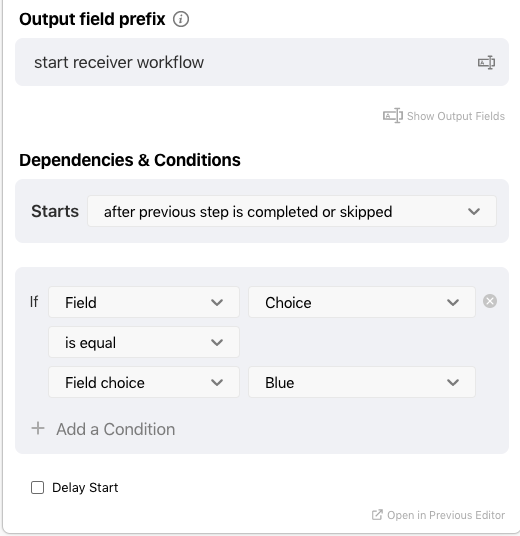Click the icon left of Show Output Fields

coord(393,116)
